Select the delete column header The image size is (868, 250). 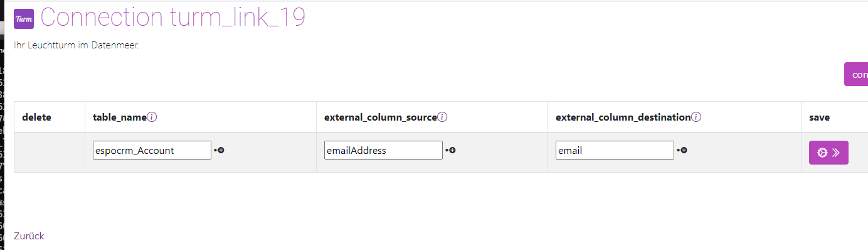point(36,117)
